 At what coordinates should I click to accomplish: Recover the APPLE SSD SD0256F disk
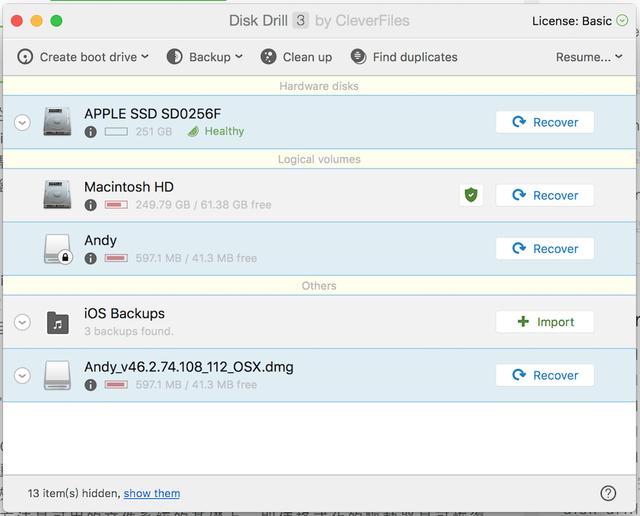(x=544, y=122)
